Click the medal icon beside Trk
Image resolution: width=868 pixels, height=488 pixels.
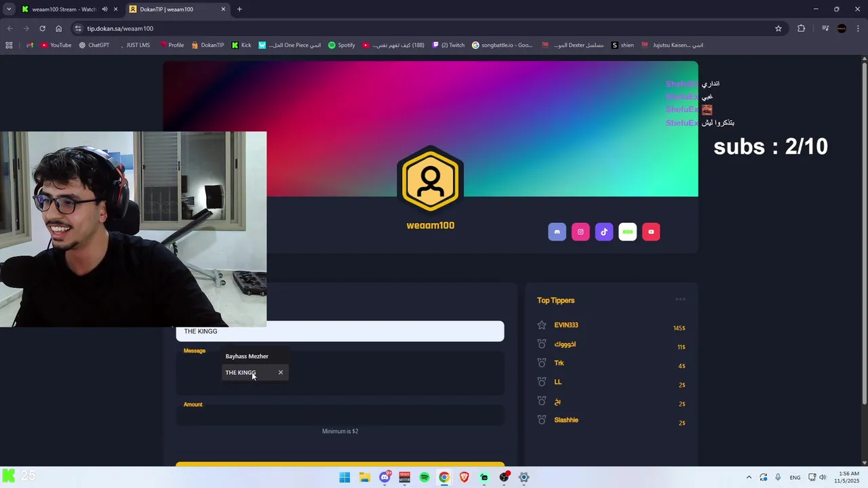tap(542, 363)
